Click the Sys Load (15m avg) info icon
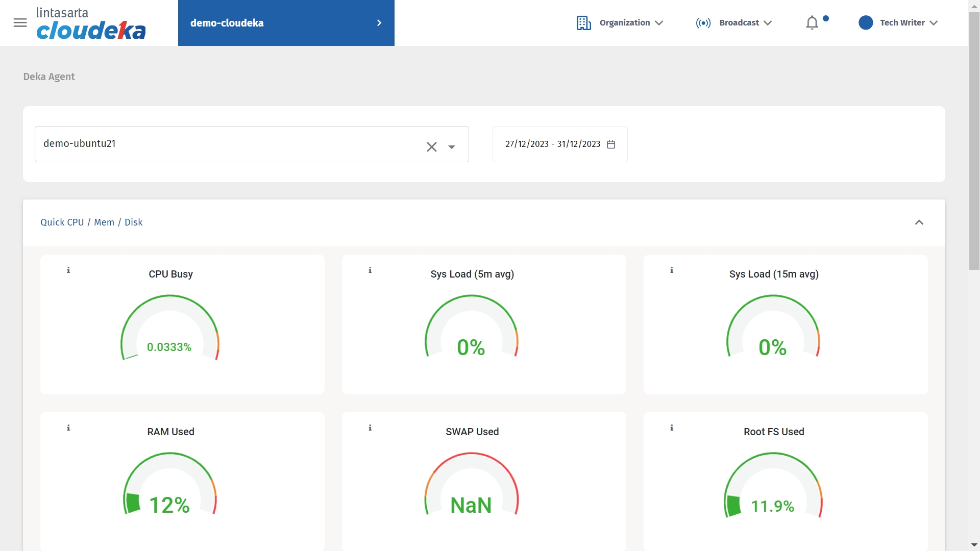Viewport: 980px width, 551px height. (x=672, y=270)
